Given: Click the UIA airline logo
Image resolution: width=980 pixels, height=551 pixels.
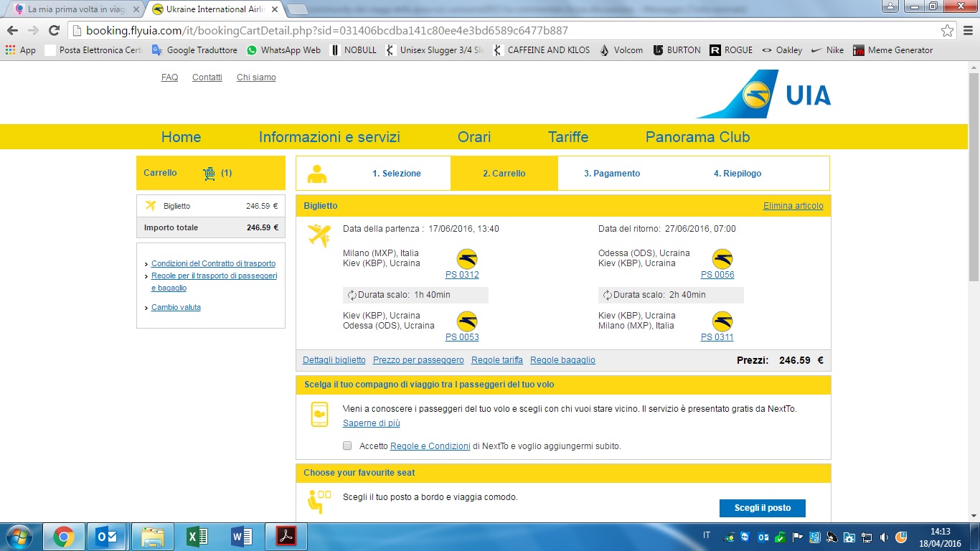Looking at the screenshot, I should click(x=764, y=95).
